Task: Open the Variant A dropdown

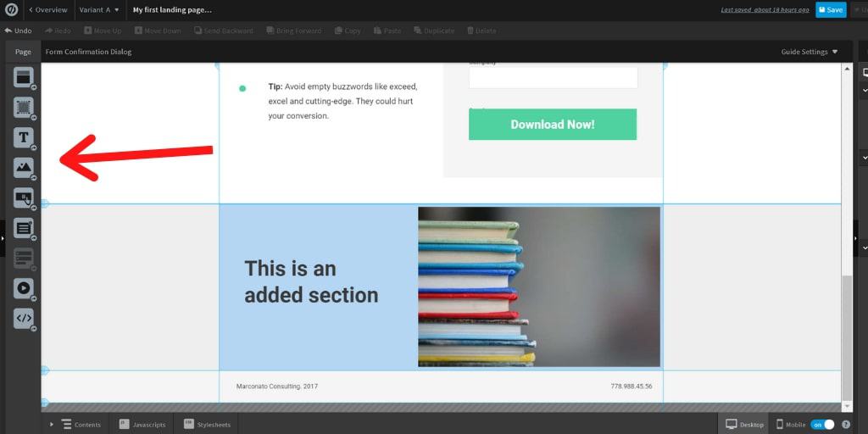Action: (x=99, y=10)
